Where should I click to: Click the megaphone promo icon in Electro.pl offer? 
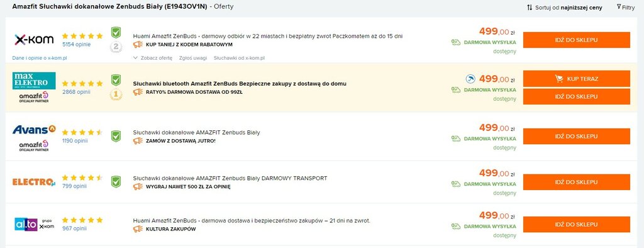pos(138,187)
